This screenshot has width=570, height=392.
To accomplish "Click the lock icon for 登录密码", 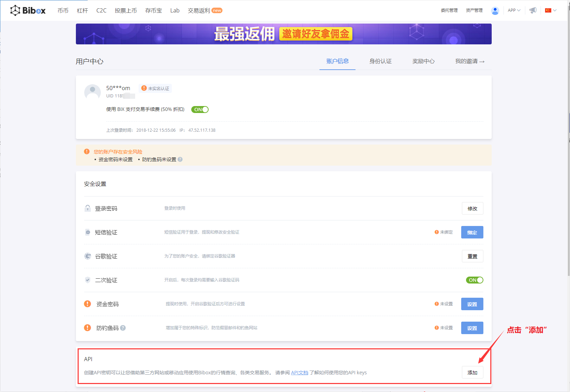I will (x=88, y=208).
